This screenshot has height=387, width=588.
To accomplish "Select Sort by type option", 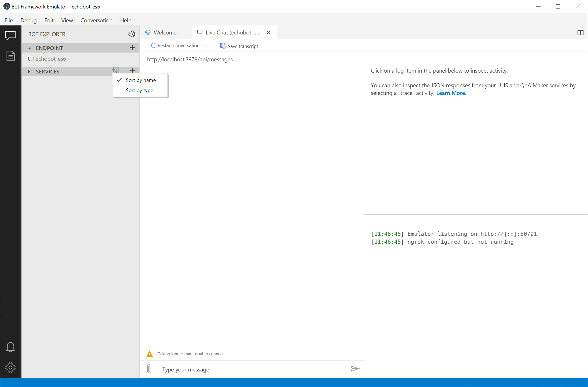I will coord(139,90).
